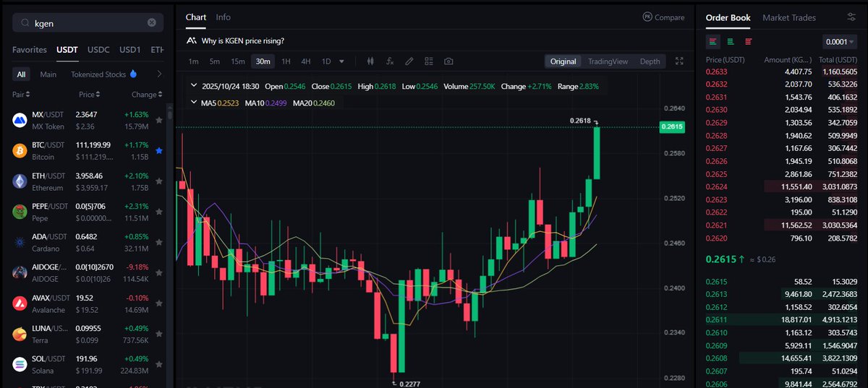Collapse the OHLC info row chevron

(x=194, y=85)
